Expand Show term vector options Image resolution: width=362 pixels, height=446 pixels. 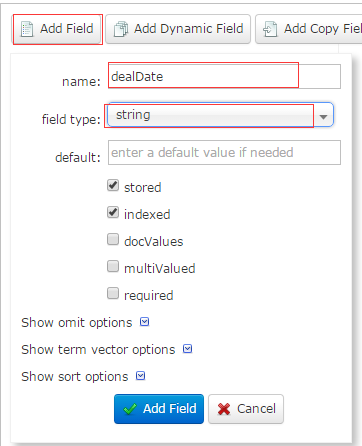coord(107,350)
